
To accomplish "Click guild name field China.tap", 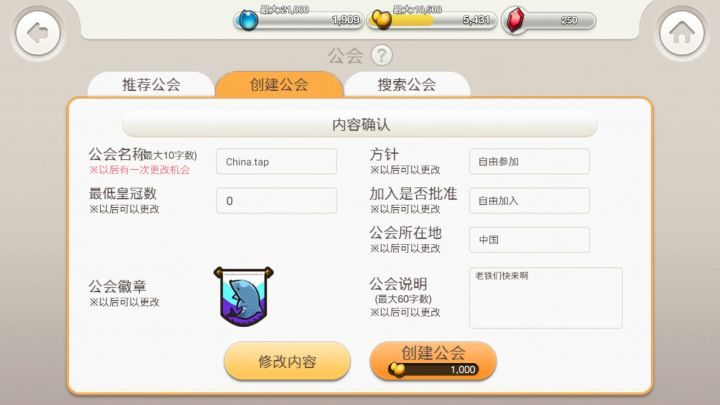I will click(x=276, y=162).
